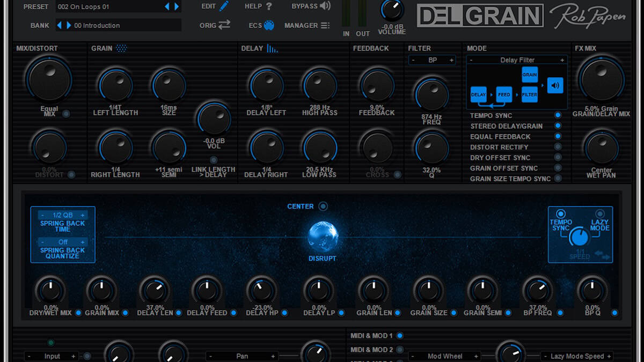Image resolution: width=644 pixels, height=362 pixels.
Task: Enable Grain Size Tempo Sync
Action: (x=558, y=179)
